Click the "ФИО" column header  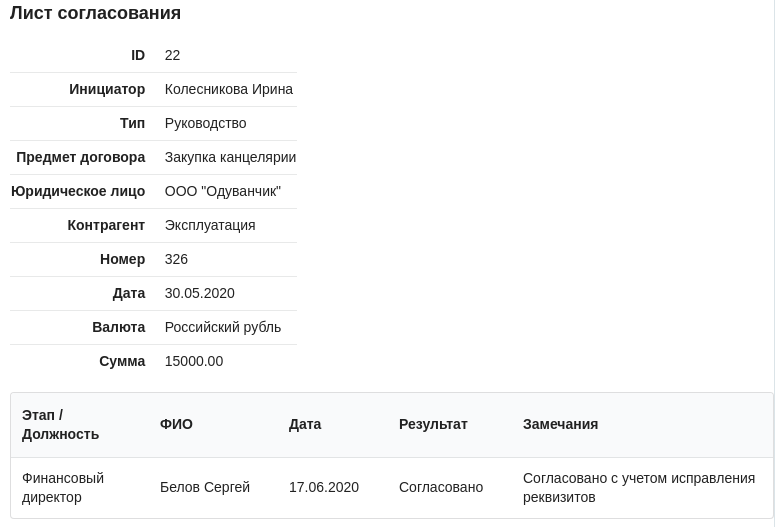(x=176, y=424)
